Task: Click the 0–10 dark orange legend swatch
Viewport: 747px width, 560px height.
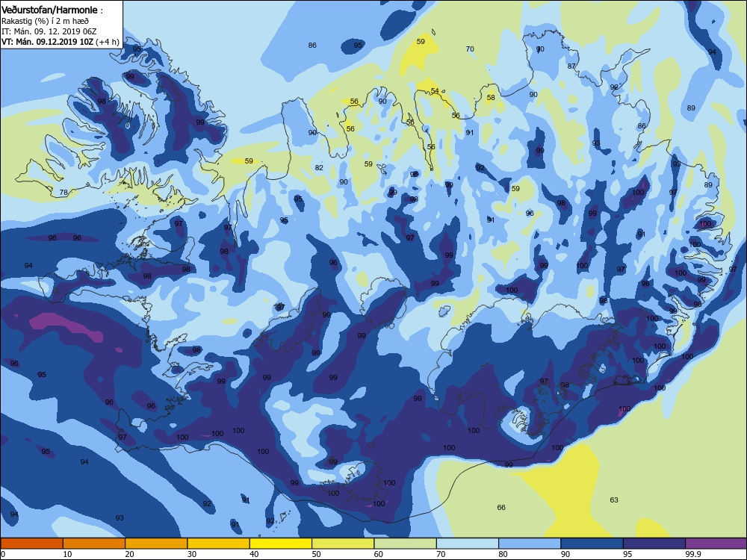Action: pyautogui.click(x=31, y=544)
